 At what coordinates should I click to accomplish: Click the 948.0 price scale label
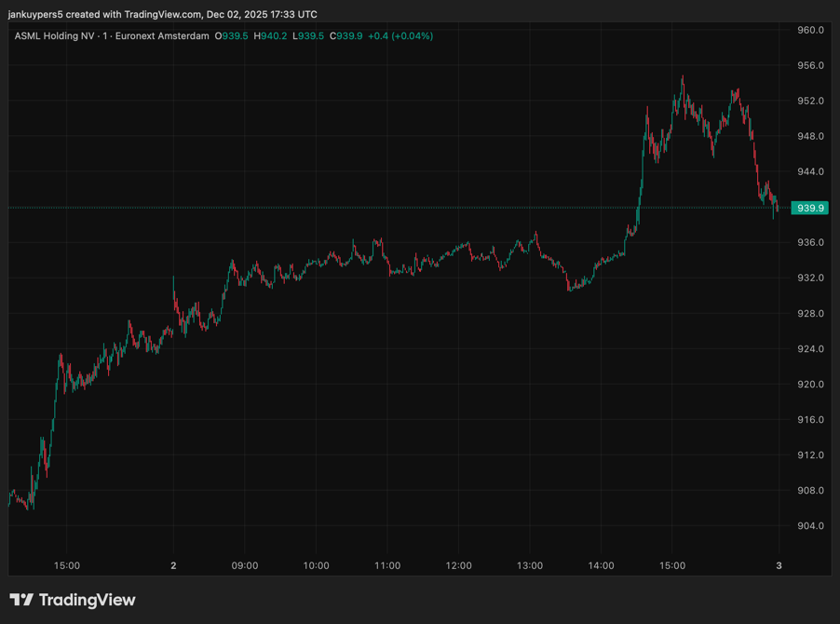coord(810,136)
